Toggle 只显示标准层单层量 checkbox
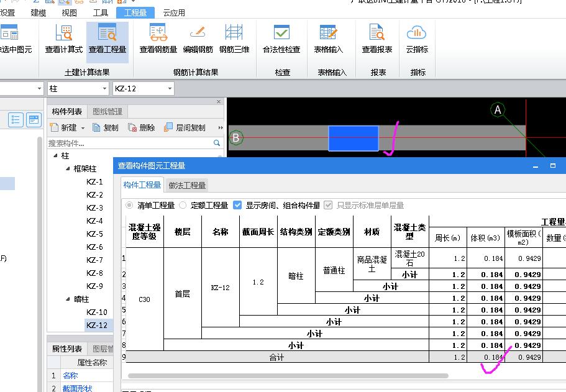This screenshot has height=392, width=566. click(x=328, y=206)
